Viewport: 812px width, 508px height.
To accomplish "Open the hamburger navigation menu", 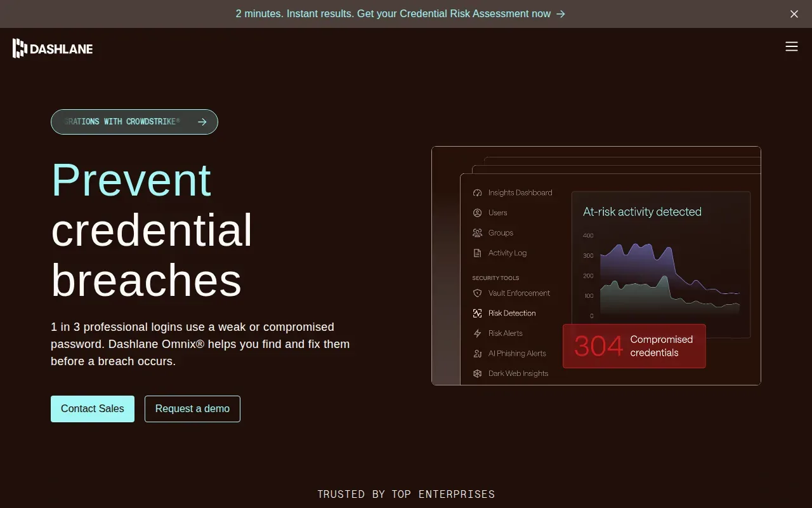I will 791,46.
